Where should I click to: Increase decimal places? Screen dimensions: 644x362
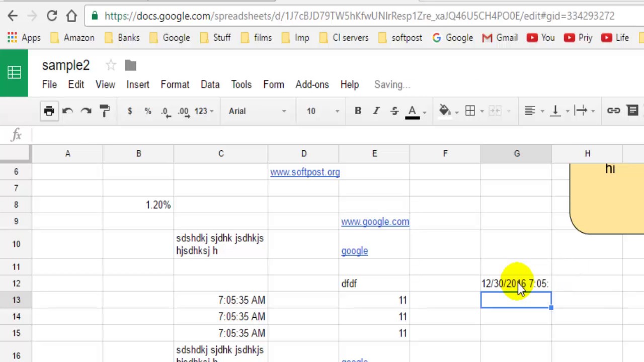pyautogui.click(x=184, y=111)
